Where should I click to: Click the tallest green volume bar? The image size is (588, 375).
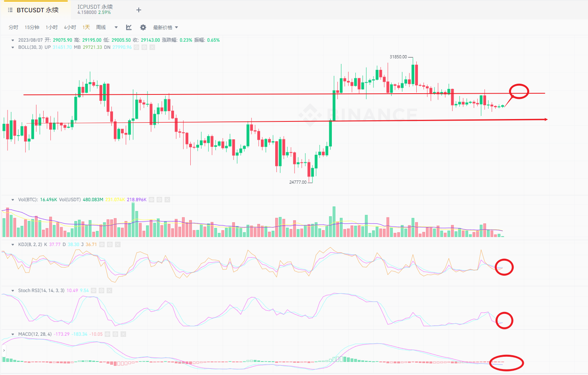tap(133, 220)
